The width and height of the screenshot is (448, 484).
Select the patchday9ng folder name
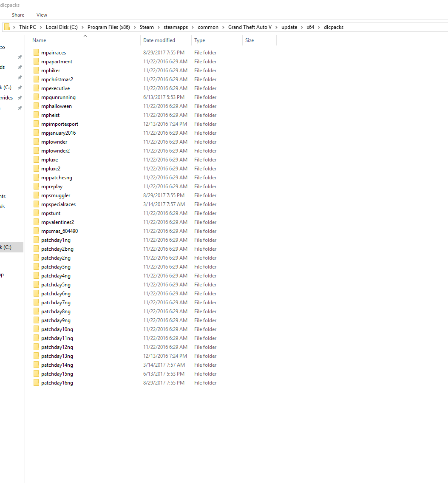56,320
